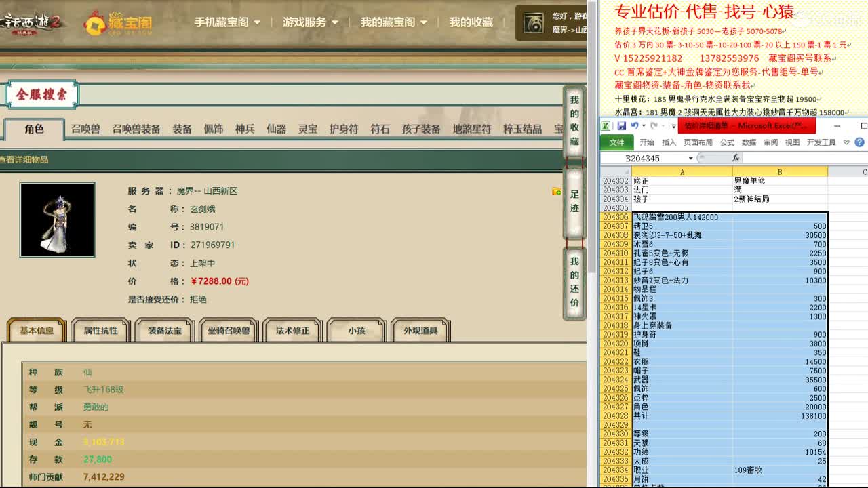868x488 pixels.
Task: Select the Excel row header 204328
Action: (616, 415)
